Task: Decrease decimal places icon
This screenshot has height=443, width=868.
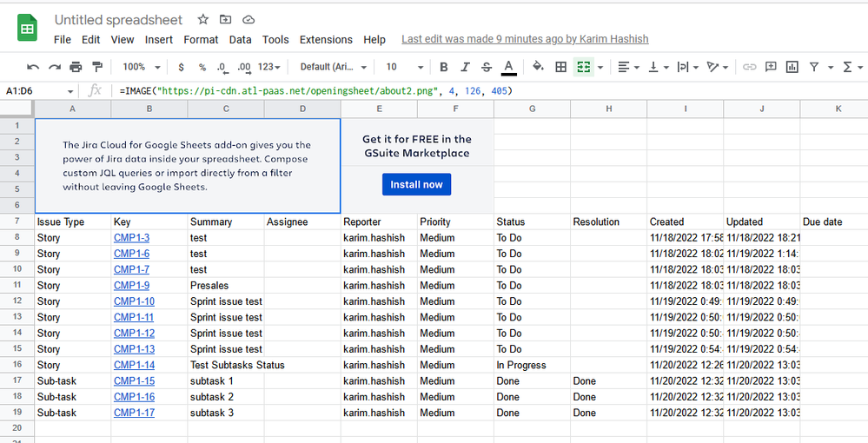Action: click(222, 67)
